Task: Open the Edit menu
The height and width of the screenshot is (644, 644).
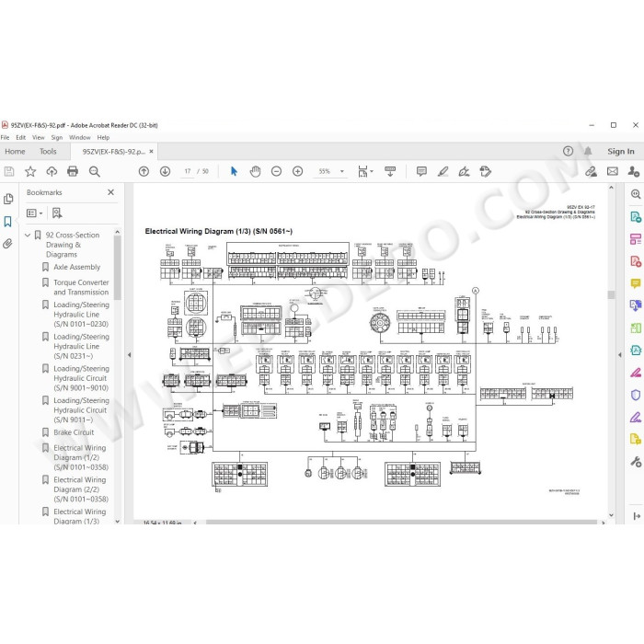Action: pos(20,138)
